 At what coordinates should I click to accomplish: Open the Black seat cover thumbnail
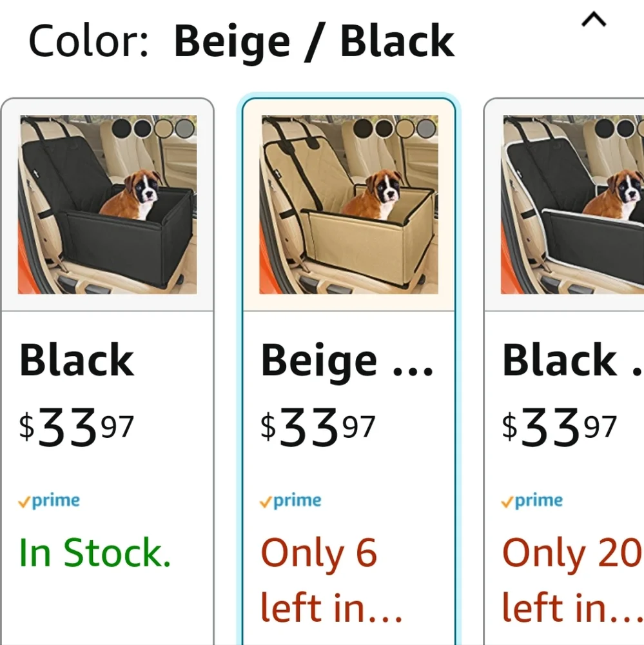click(x=107, y=204)
